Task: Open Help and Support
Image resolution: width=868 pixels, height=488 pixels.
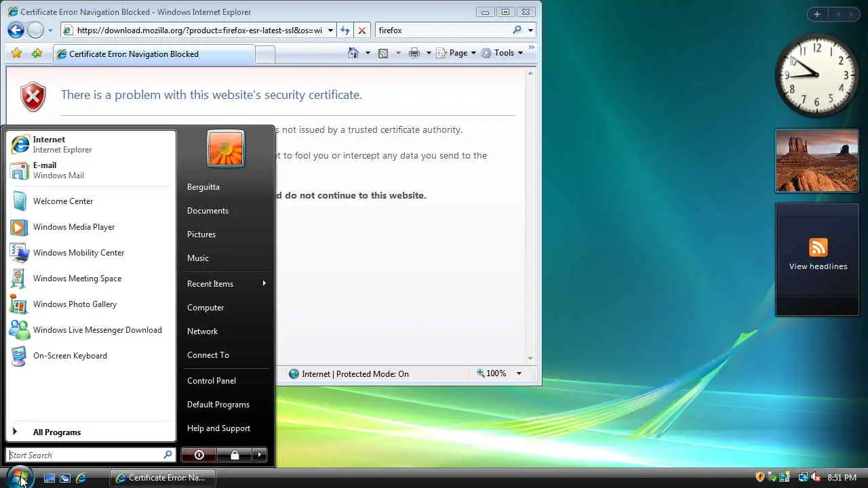Action: tap(218, 428)
